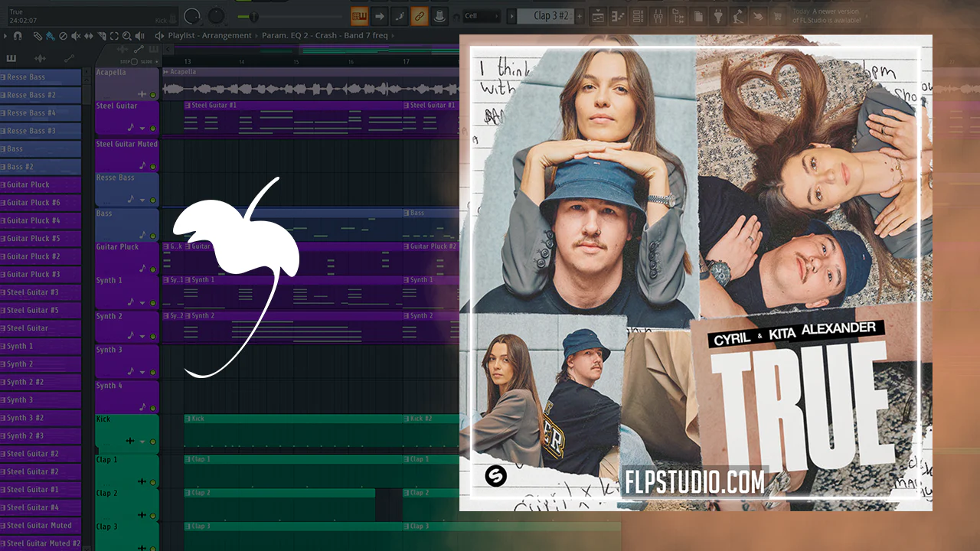Open the Channel rack view button
Screen dimensions: 980x551
[x=639, y=15]
